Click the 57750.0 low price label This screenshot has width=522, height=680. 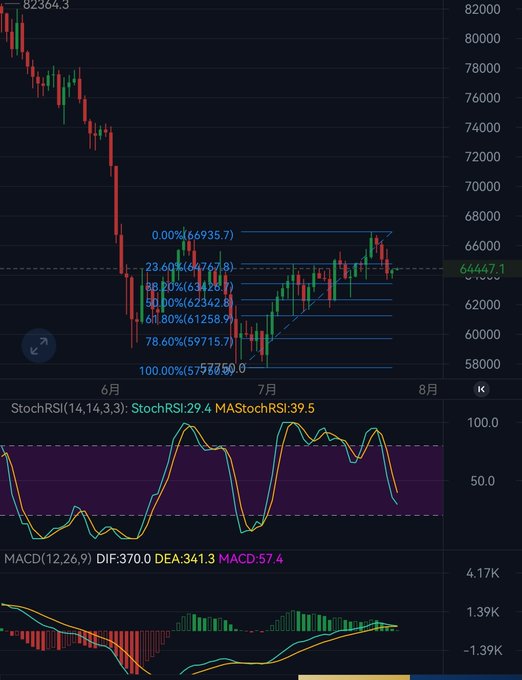[222, 368]
